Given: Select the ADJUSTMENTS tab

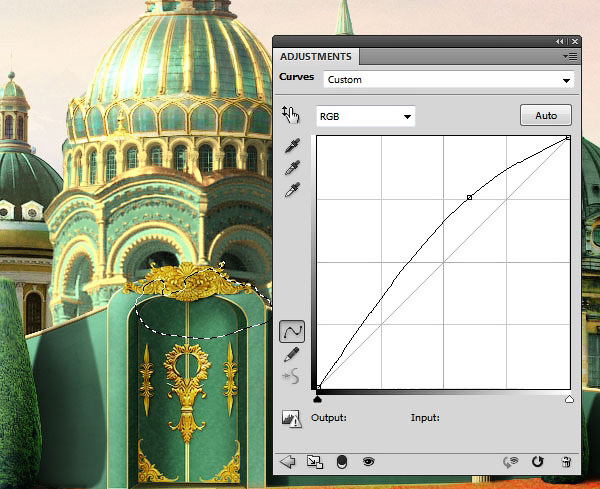Looking at the screenshot, I should 316,57.
